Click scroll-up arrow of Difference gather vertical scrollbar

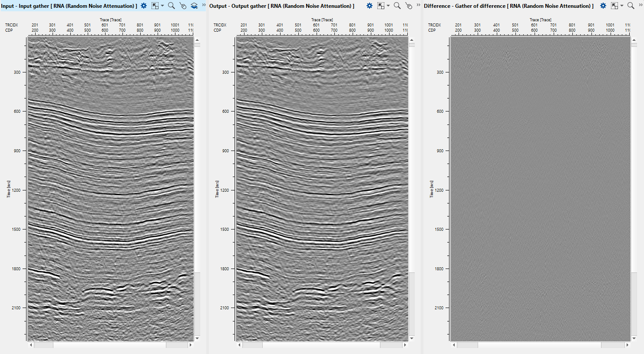pos(634,40)
